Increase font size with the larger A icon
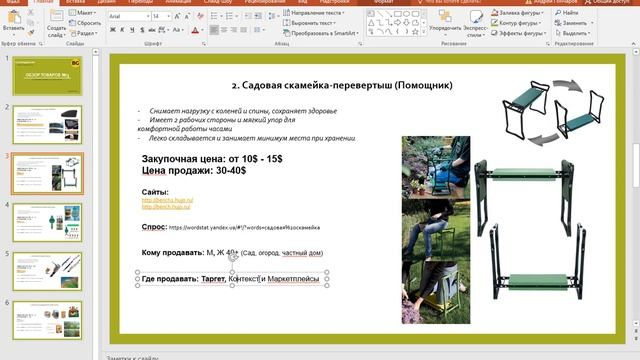 pos(177,16)
